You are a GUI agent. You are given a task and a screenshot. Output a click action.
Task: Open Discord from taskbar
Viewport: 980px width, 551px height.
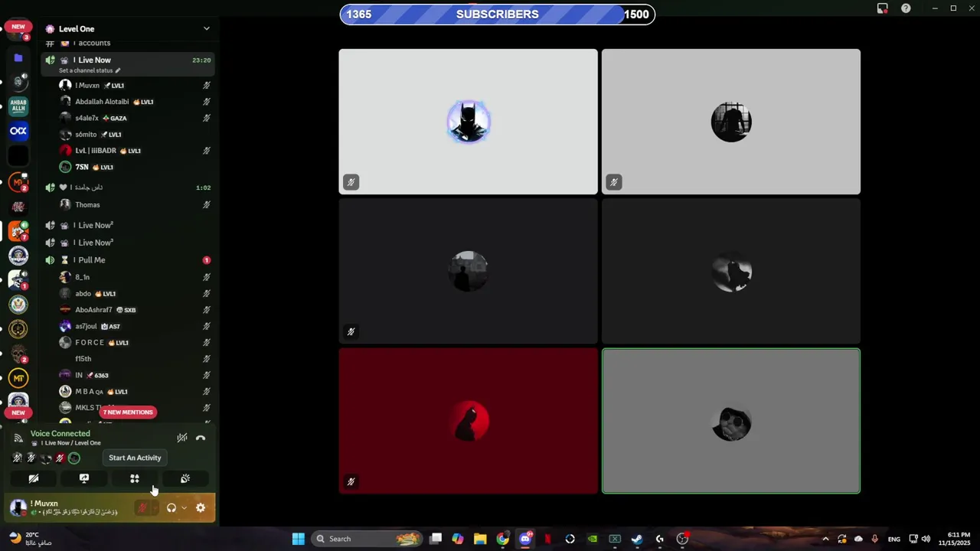tap(525, 539)
